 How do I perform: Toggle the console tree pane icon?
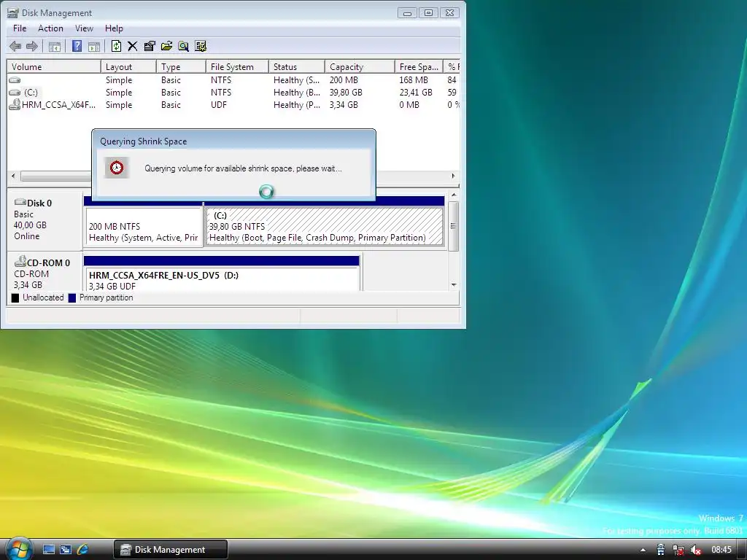(x=55, y=46)
